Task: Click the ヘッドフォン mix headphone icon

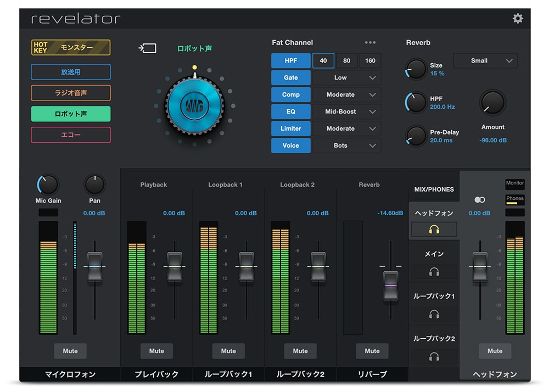Action: (x=434, y=229)
